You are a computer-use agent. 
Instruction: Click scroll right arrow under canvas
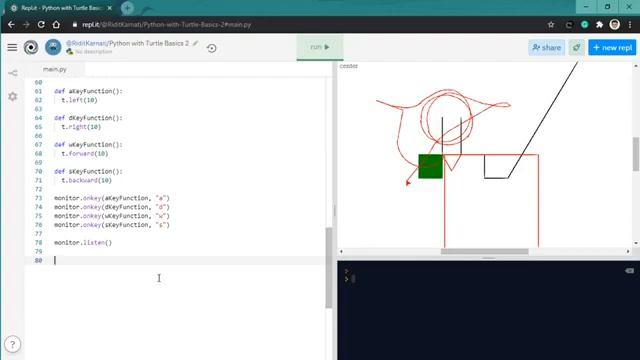628,251
